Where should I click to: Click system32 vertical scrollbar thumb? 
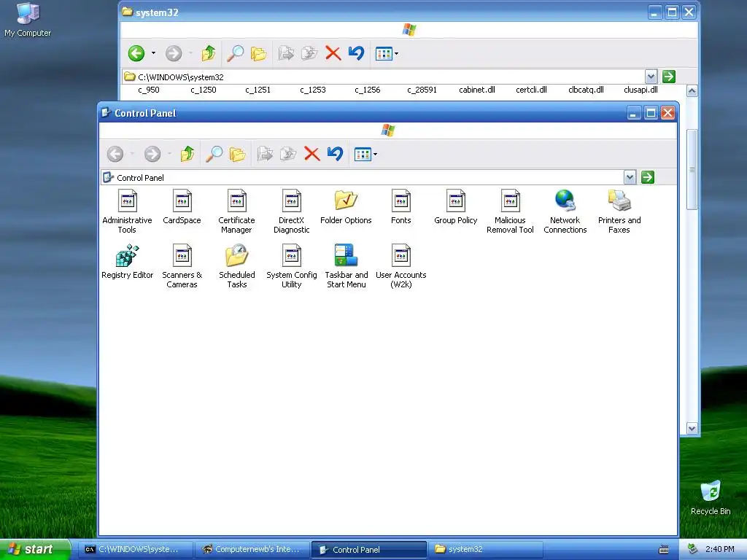point(692,169)
